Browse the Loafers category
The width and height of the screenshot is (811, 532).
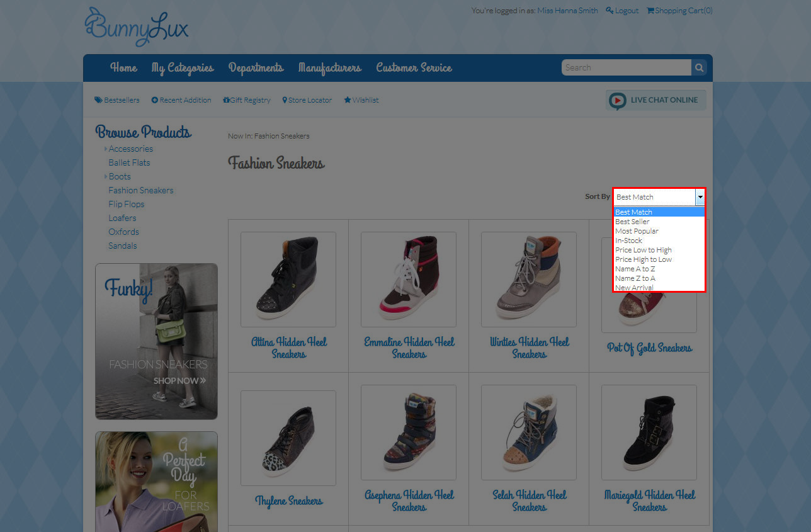(122, 218)
